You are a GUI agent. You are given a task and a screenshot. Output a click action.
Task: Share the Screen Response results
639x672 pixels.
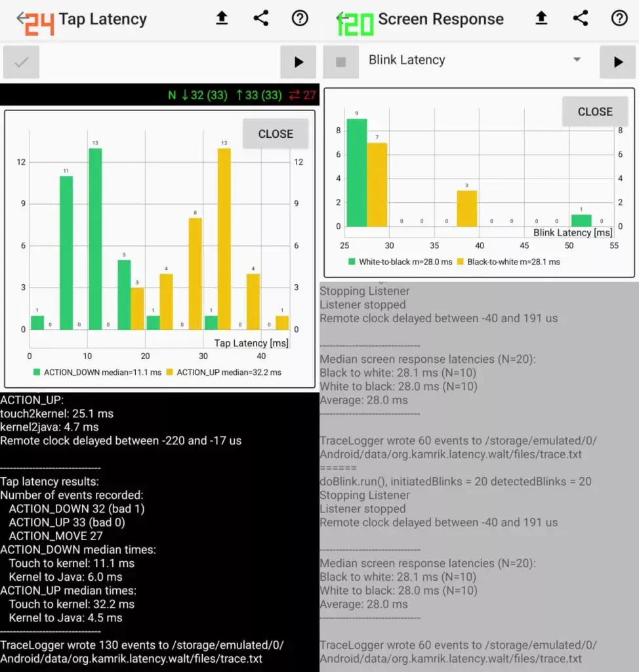[581, 18]
